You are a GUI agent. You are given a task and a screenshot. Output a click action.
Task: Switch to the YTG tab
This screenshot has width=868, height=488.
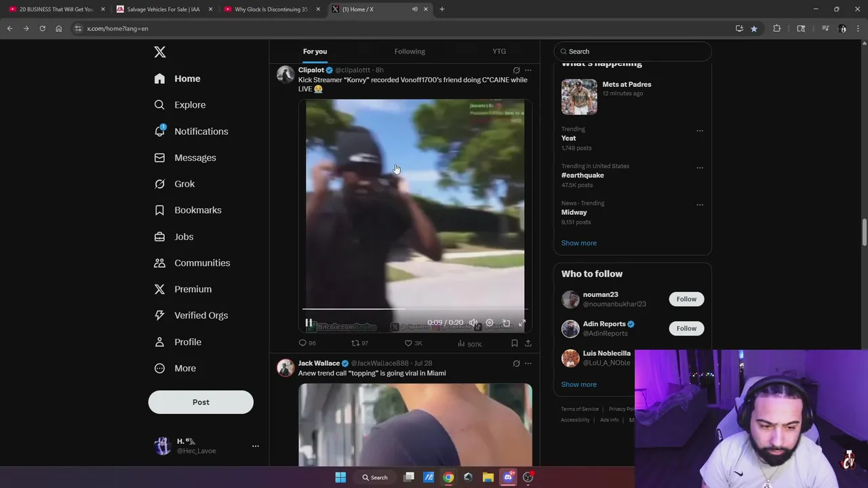pyautogui.click(x=499, y=52)
